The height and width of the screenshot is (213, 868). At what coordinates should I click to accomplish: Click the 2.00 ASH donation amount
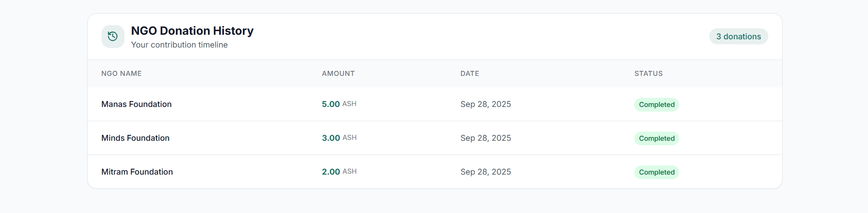pos(339,172)
